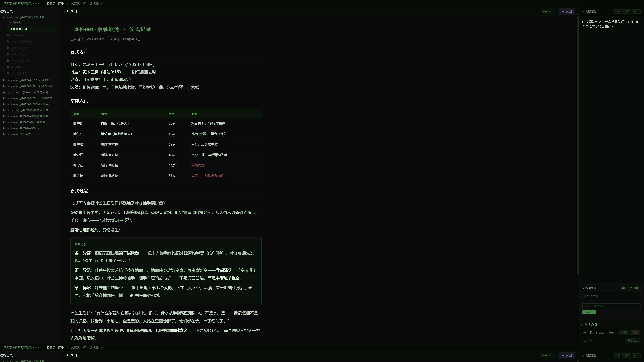The width and height of the screenshot is (644, 362).
Task: Switch to the 时间线 tab
Action: pos(634,288)
